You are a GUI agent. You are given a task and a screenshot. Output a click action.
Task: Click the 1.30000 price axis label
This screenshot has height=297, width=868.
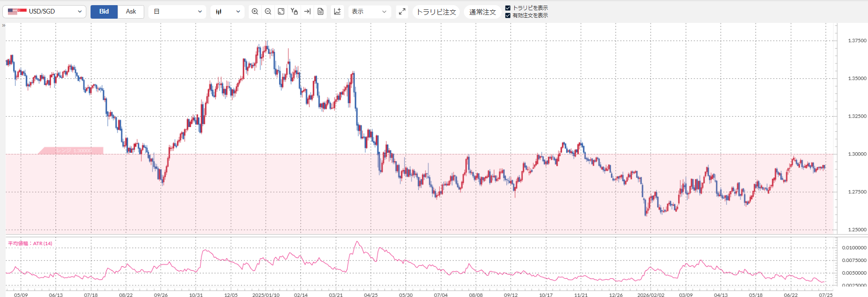[x=857, y=154]
